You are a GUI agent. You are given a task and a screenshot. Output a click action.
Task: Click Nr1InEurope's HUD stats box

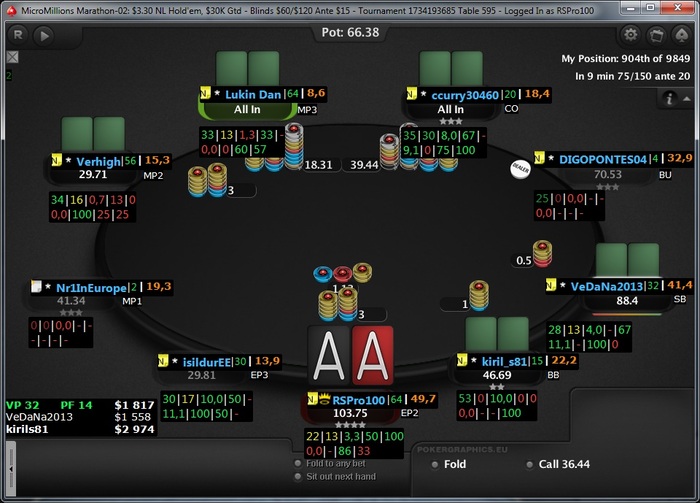pyautogui.click(x=61, y=333)
